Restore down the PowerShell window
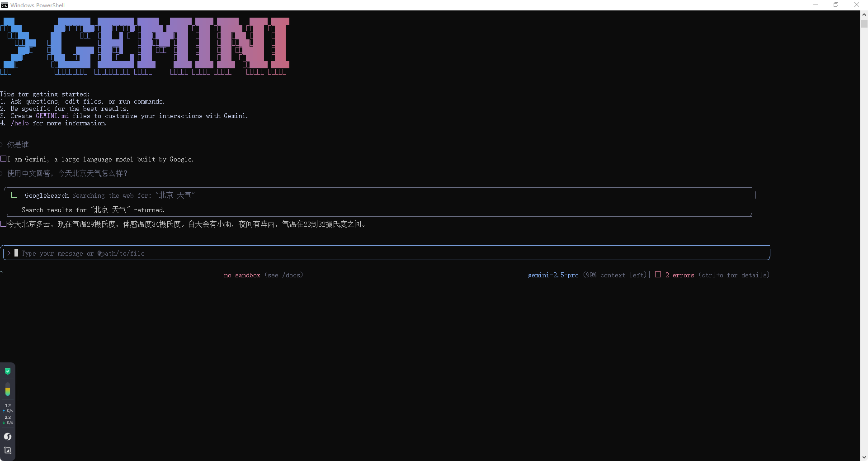This screenshot has width=868, height=461. (836, 5)
